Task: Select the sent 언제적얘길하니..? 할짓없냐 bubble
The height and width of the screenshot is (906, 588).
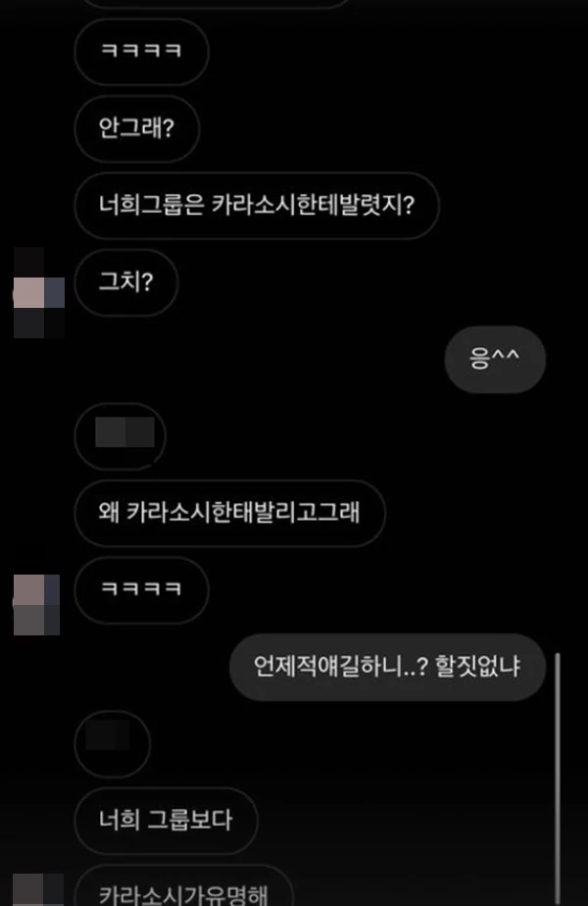Action: pyautogui.click(x=387, y=667)
